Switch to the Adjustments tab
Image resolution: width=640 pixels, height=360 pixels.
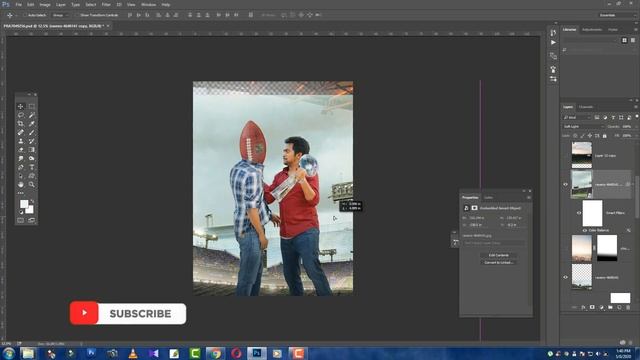(592, 29)
